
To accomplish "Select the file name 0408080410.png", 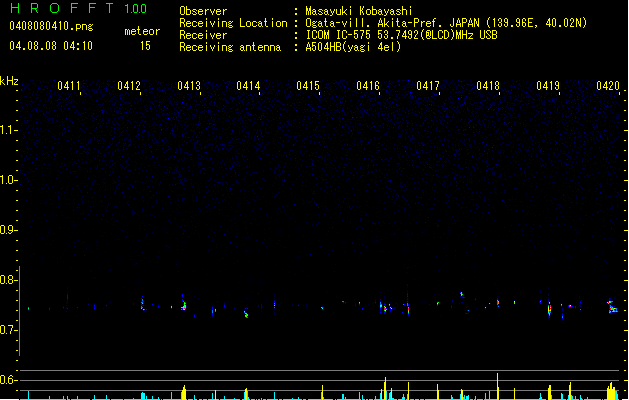I will tap(51, 26).
